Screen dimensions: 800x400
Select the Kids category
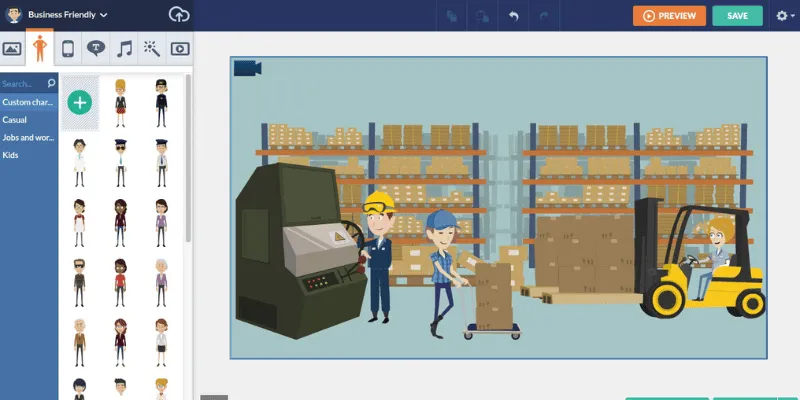coord(10,155)
